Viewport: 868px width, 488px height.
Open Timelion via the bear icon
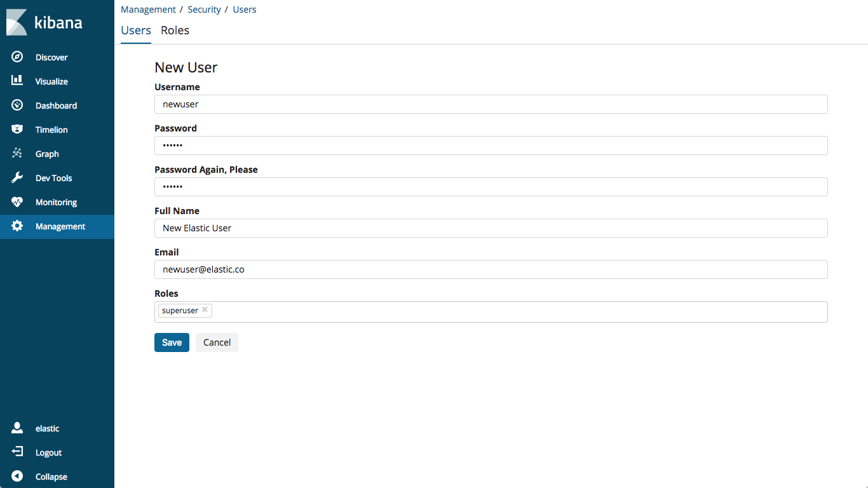pyautogui.click(x=17, y=129)
